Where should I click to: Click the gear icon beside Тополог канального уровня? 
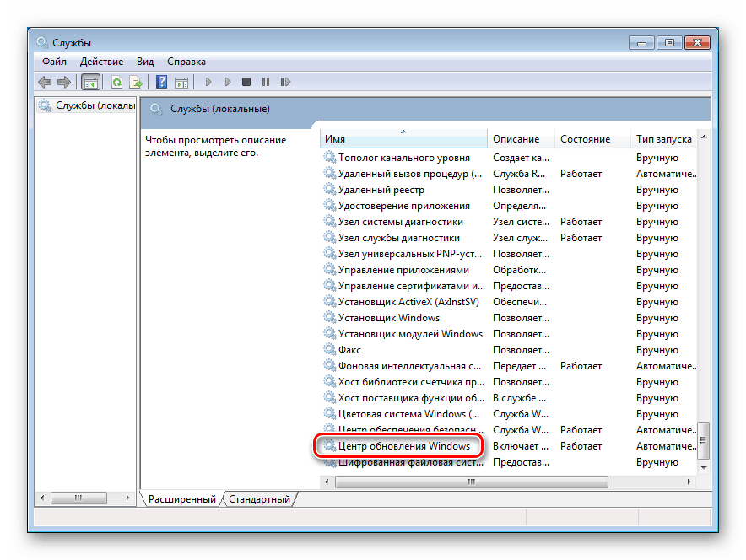[x=330, y=157]
